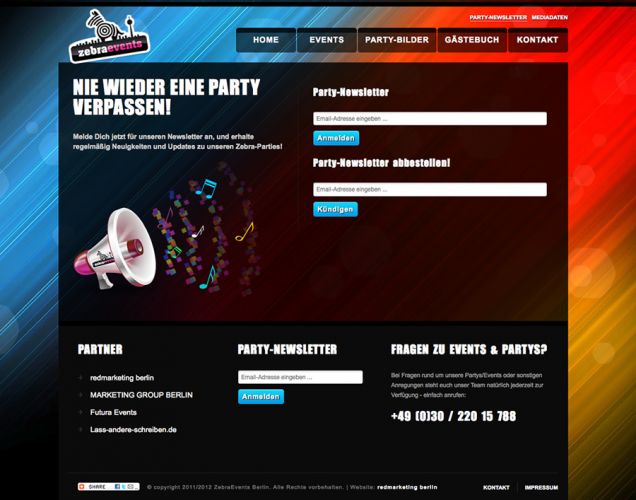Focus the newsletter signup email field
The image size is (636, 500).
(x=430, y=119)
